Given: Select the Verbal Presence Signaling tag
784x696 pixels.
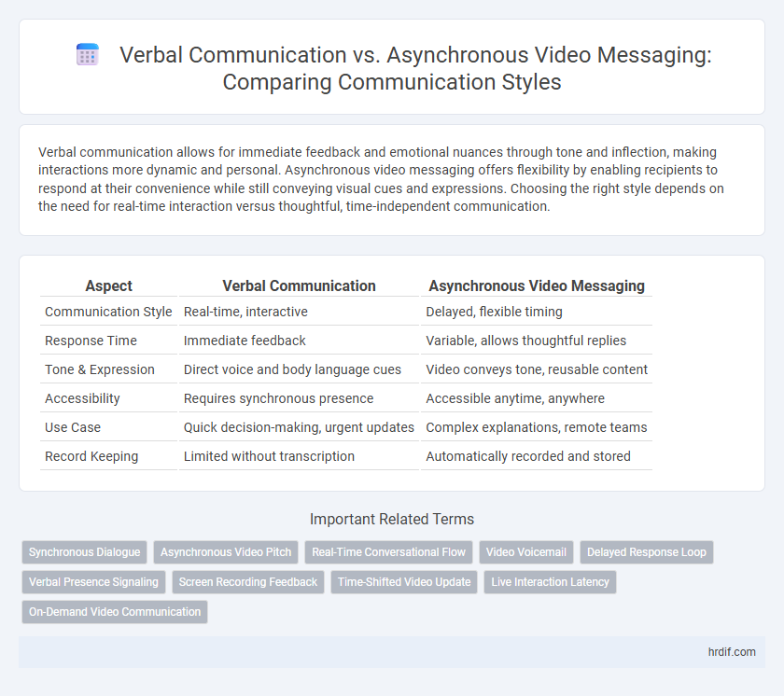Looking at the screenshot, I should click(x=93, y=582).
